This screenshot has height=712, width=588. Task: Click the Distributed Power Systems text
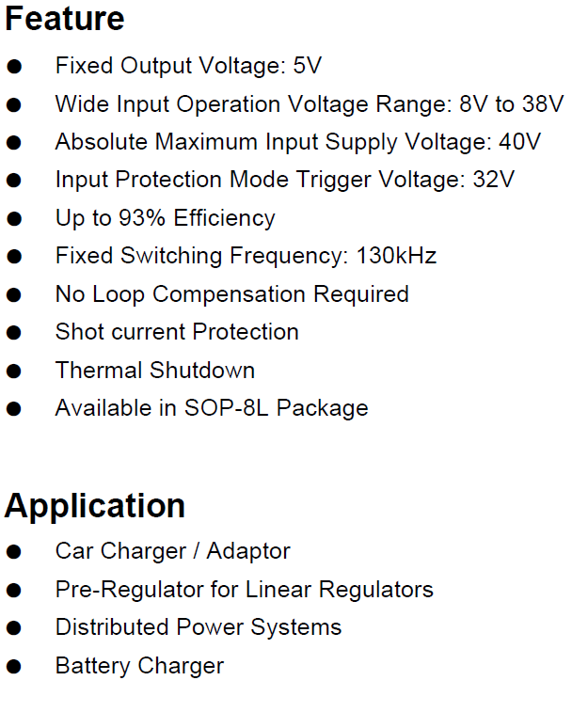(199, 628)
